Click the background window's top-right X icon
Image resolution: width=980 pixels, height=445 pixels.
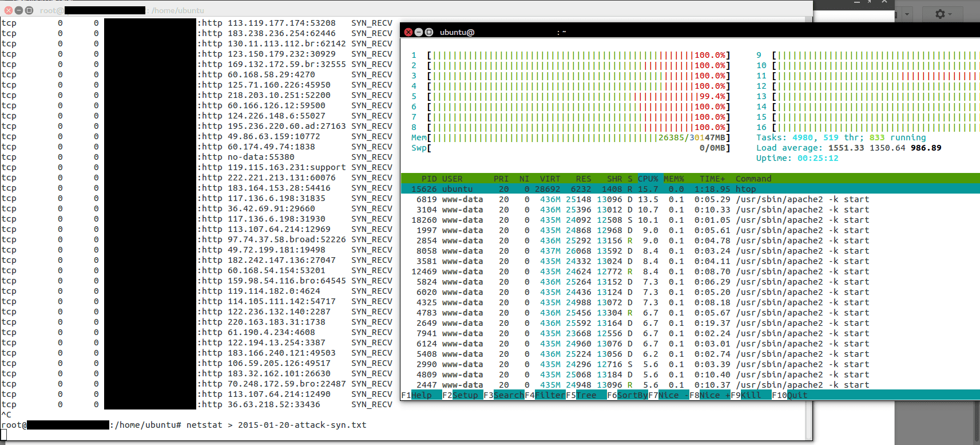click(884, 2)
